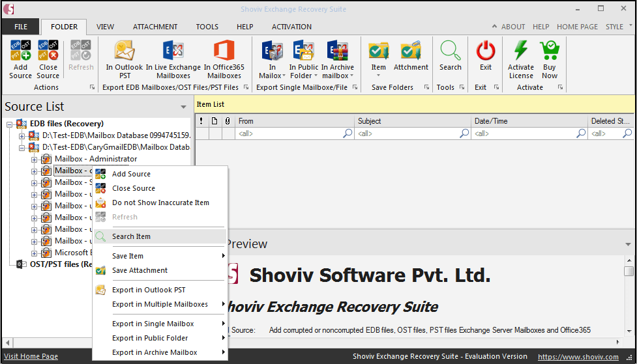637x364 pixels.
Task: Click the item type page column icon
Action: coord(215,121)
